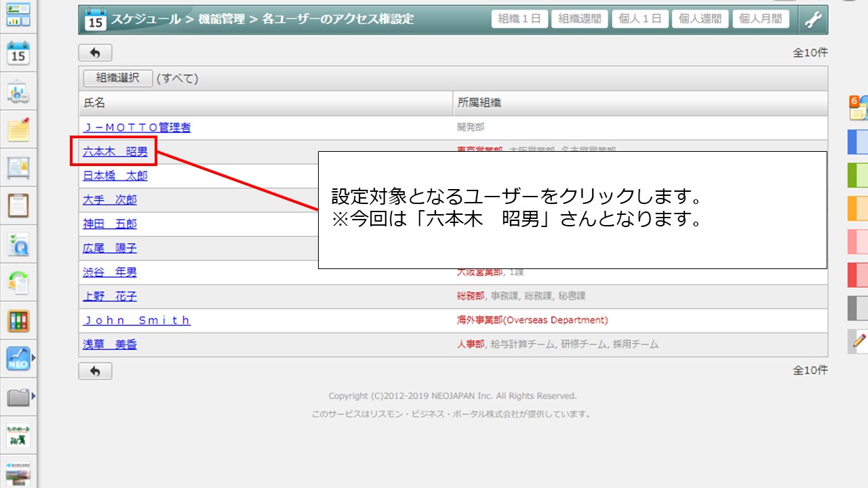Click the document search magnifier icon

(18, 244)
